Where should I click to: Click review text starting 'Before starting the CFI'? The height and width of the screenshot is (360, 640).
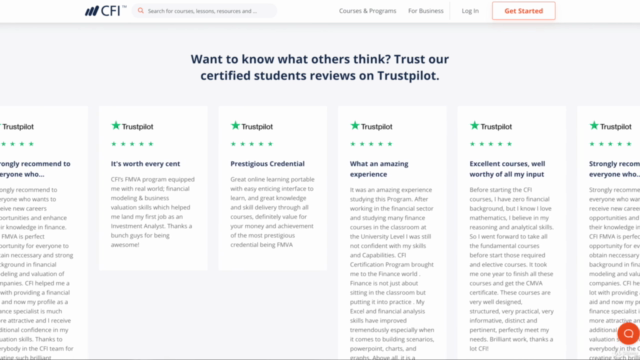pyautogui.click(x=511, y=269)
